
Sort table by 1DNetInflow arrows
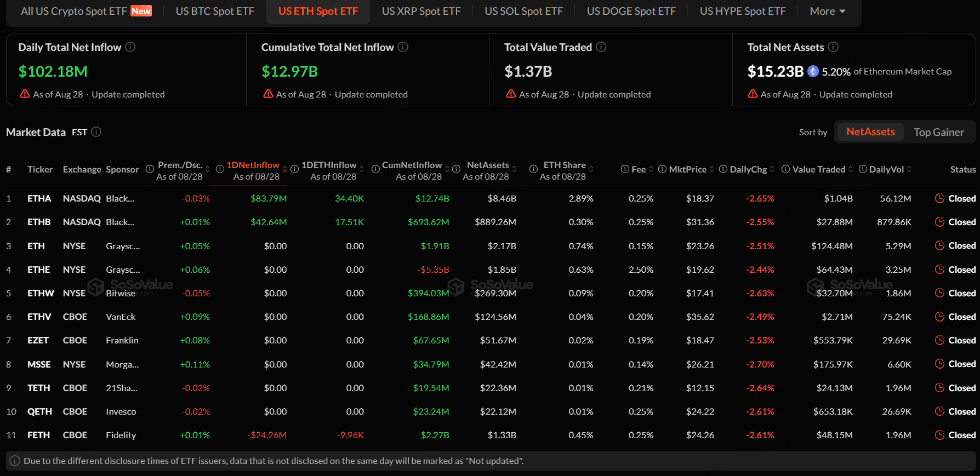pyautogui.click(x=284, y=169)
